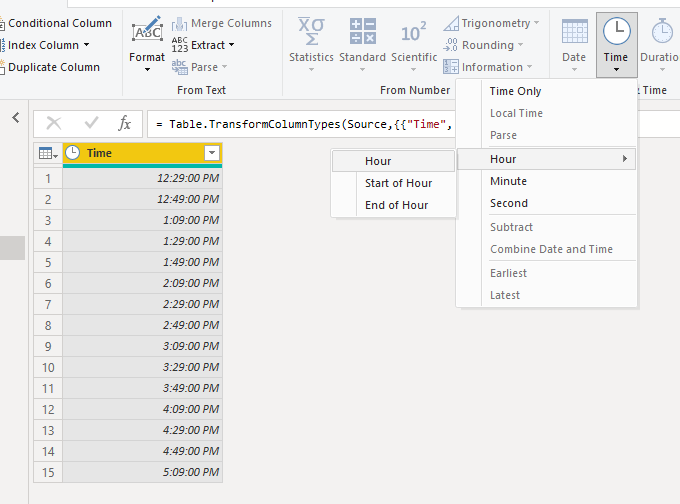Select cell 3:29:00 PM

coord(142,367)
